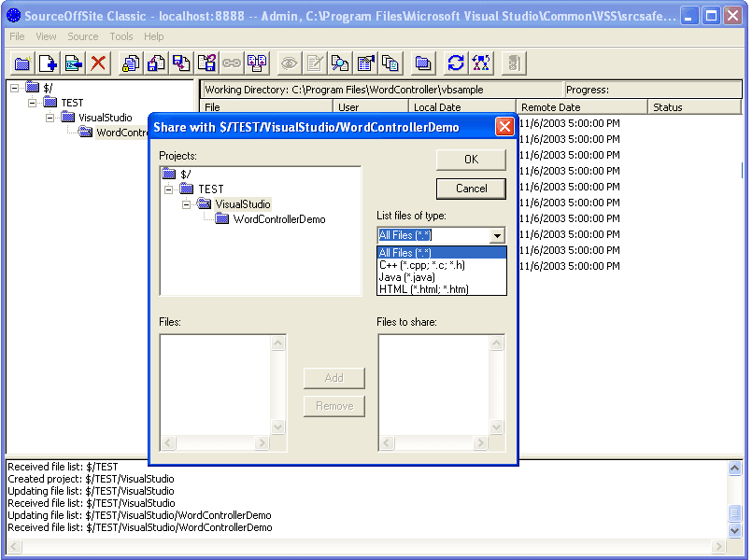Click the List files of type arrow

click(497, 235)
